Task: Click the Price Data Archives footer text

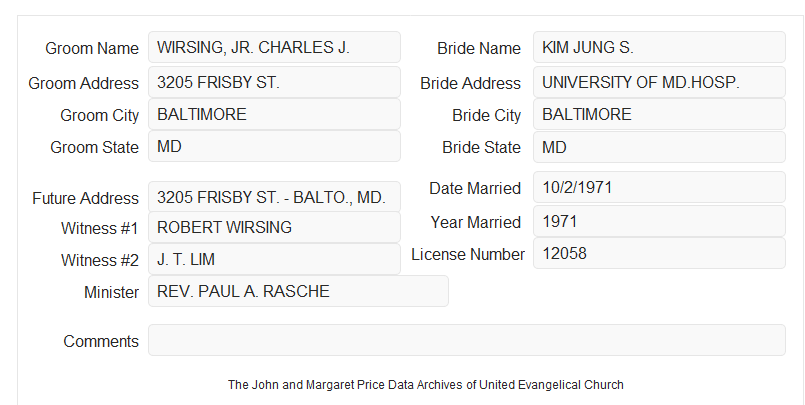Action: tap(426, 385)
